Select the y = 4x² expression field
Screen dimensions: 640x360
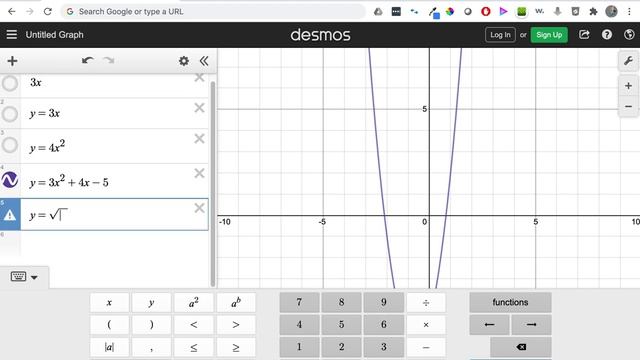[114, 146]
